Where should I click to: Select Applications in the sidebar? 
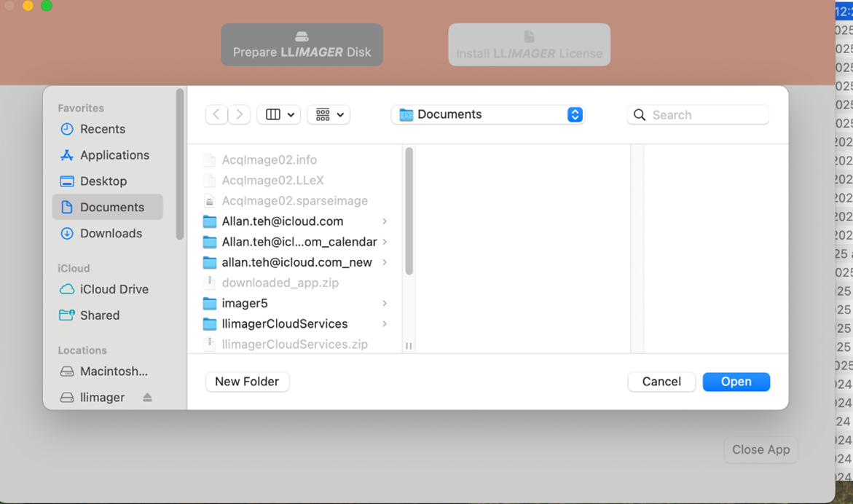pyautogui.click(x=113, y=154)
